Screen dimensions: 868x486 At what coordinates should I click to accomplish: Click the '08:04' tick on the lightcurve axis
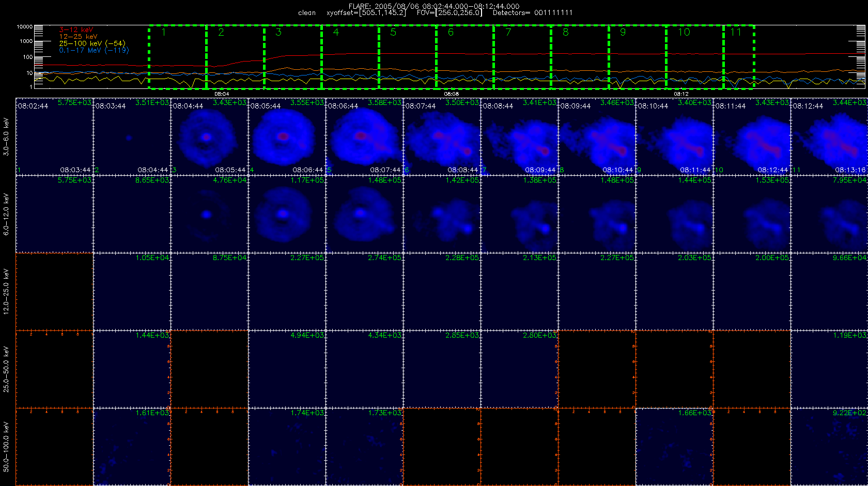[x=222, y=94]
